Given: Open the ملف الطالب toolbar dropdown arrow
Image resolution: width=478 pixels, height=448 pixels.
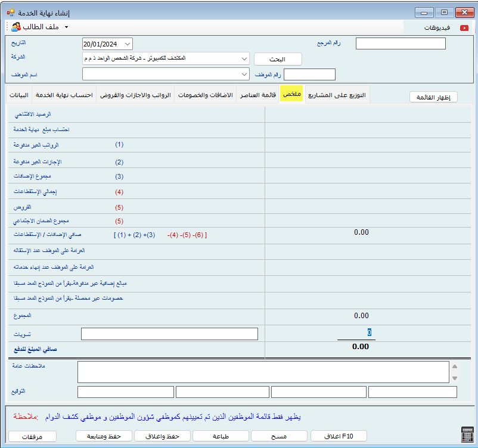Looking at the screenshot, I should tap(66, 27).
